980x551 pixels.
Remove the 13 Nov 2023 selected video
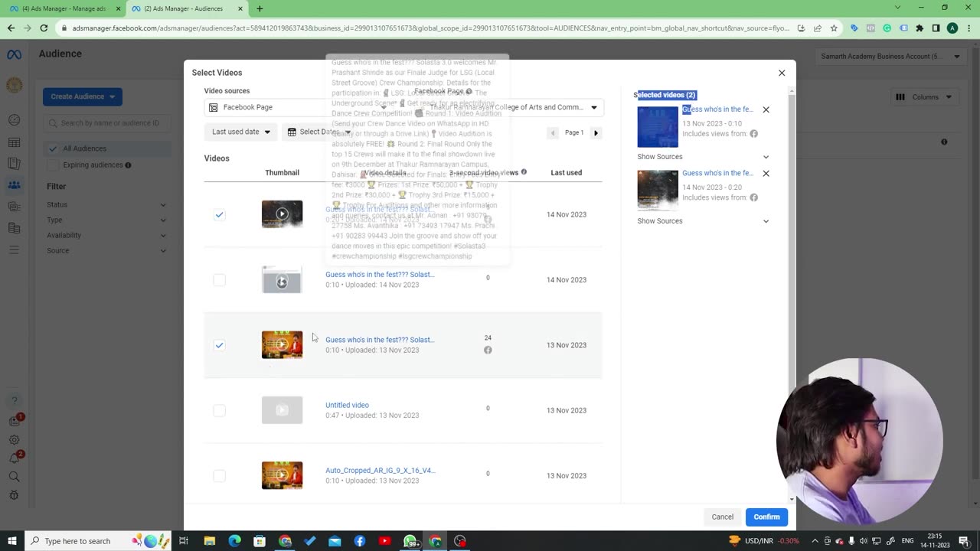[x=766, y=109]
